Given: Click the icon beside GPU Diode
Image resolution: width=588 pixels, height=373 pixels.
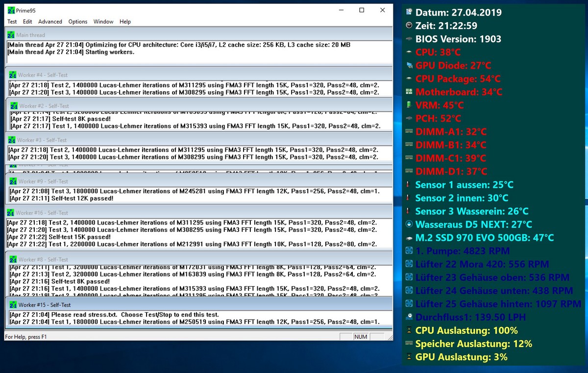Looking at the screenshot, I should coord(409,65).
